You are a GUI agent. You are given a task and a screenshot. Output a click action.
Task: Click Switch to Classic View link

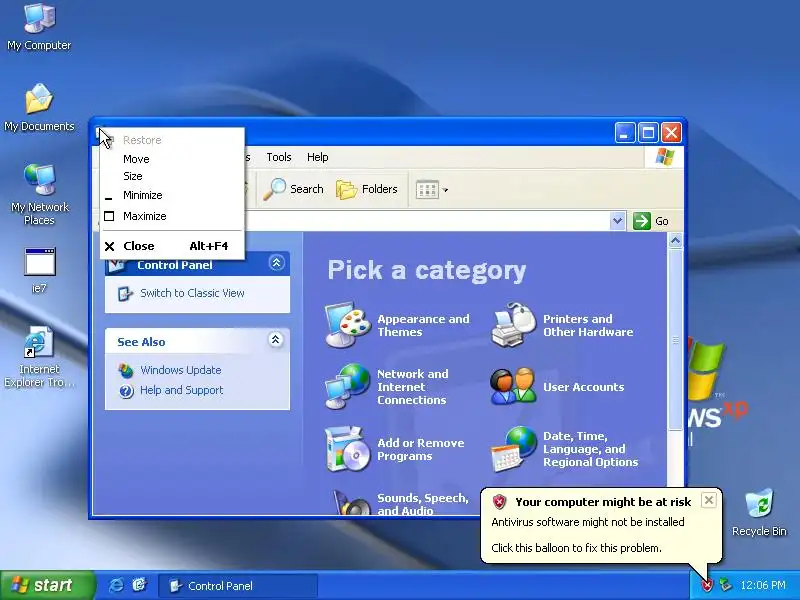192,293
